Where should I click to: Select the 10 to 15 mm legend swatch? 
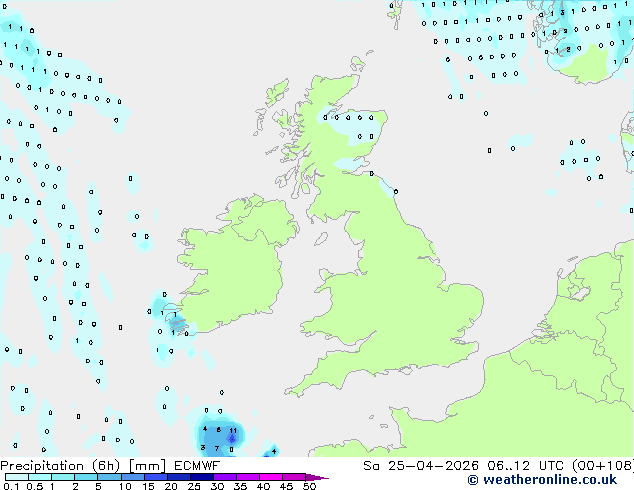tap(132, 477)
